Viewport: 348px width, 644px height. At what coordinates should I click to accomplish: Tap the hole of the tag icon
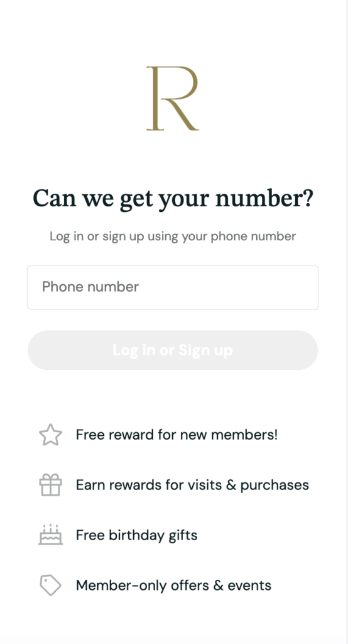click(x=46, y=580)
